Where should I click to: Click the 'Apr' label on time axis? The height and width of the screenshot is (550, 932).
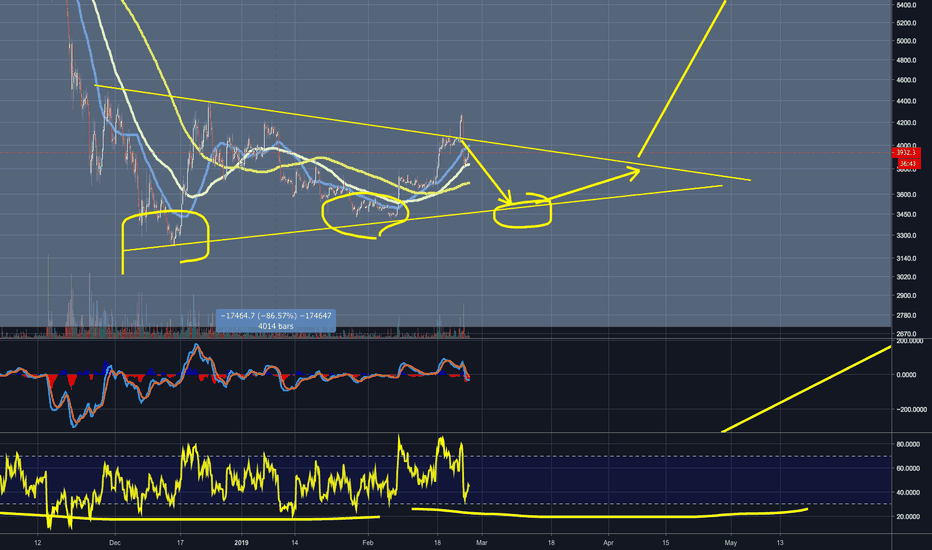pyautogui.click(x=609, y=543)
